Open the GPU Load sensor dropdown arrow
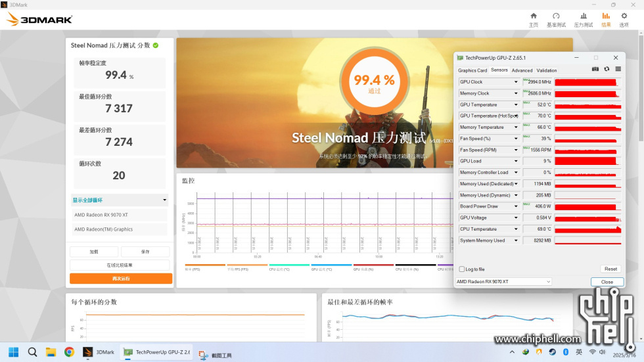The height and width of the screenshot is (362, 644). [x=516, y=161]
